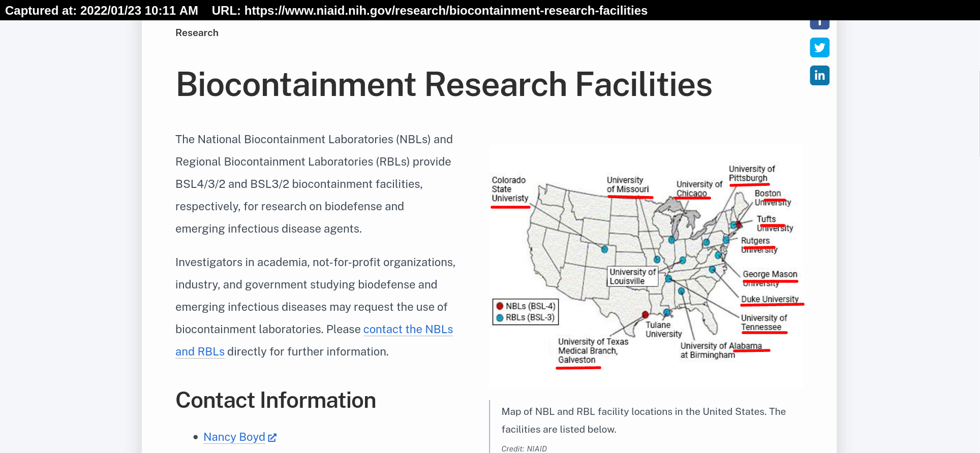Image resolution: width=980 pixels, height=453 pixels.
Task: Click the blue RBLs (BSL-3) legend entry
Action: (x=526, y=317)
